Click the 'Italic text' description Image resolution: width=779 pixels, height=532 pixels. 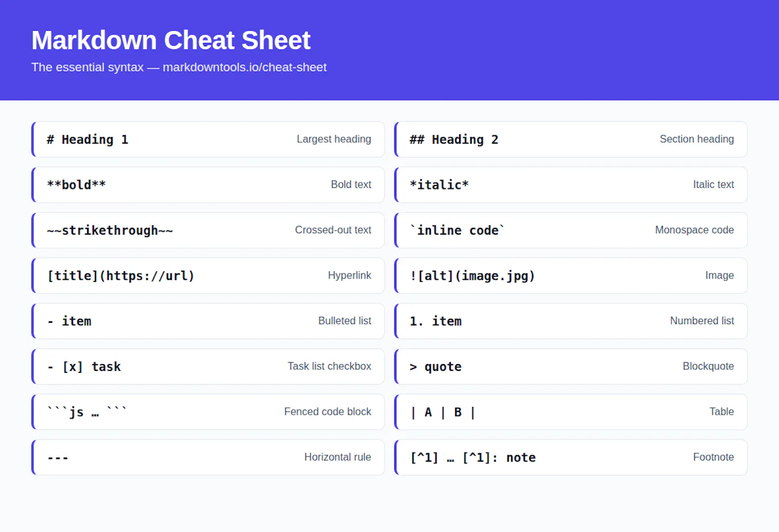pos(714,184)
